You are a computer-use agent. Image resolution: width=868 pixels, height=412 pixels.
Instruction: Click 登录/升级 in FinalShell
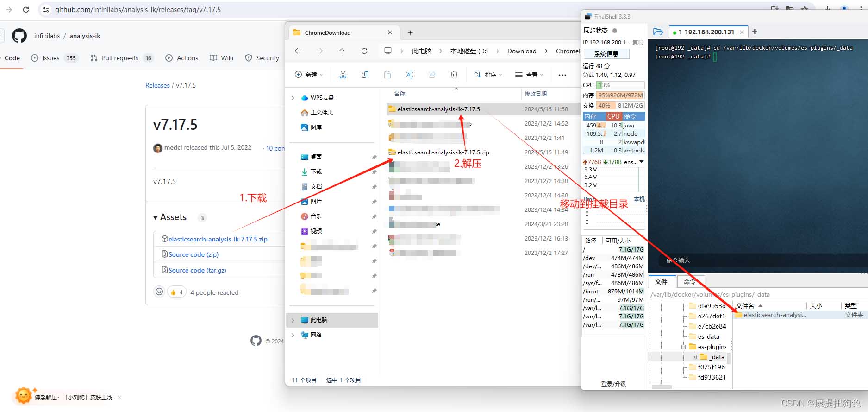(x=613, y=384)
